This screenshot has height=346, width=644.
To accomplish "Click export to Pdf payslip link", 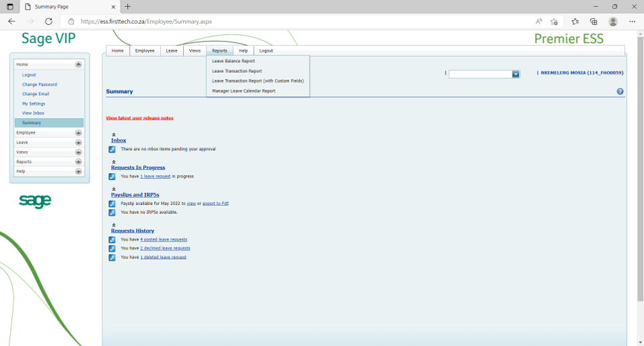I will point(215,203).
